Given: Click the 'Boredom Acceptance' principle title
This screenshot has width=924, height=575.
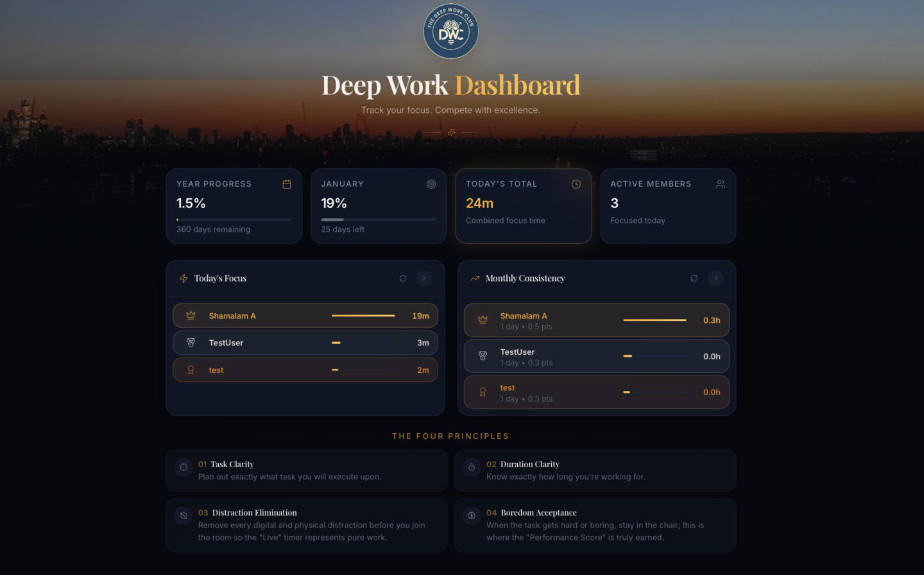Looking at the screenshot, I should point(538,513).
